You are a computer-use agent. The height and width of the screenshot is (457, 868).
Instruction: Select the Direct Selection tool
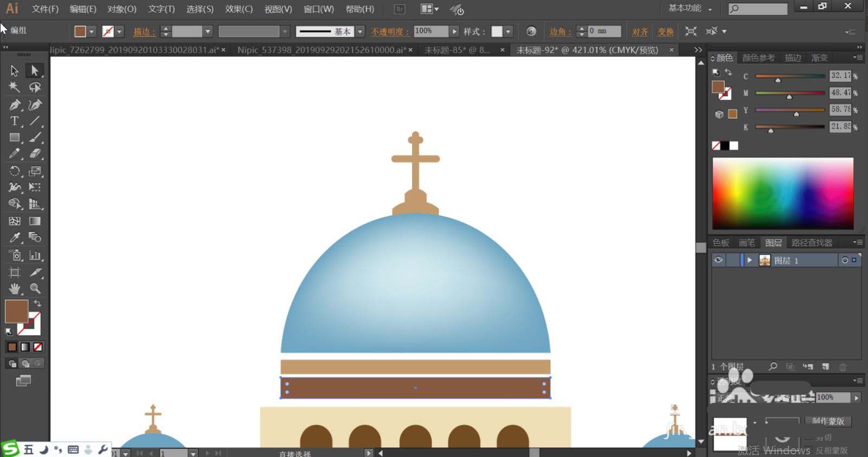pyautogui.click(x=35, y=70)
